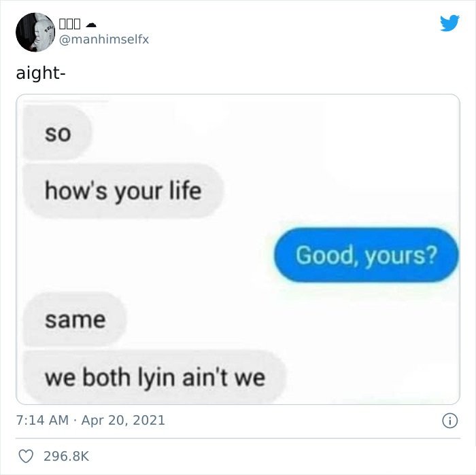The width and height of the screenshot is (476, 475).
Task: Click the 'same' message bubble
Action: 75,319
